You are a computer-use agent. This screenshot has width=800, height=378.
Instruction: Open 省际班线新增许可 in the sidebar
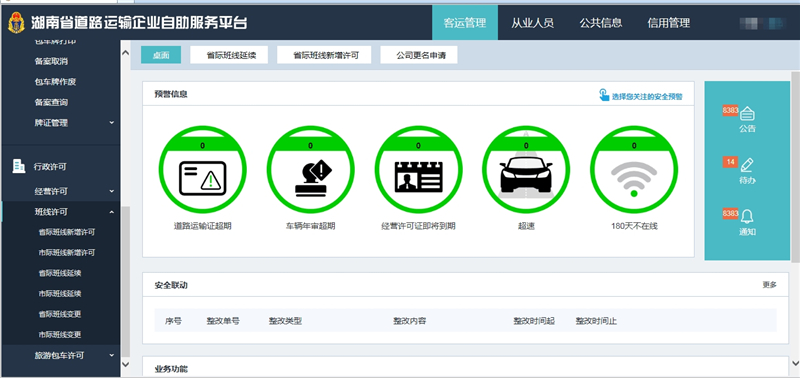[x=67, y=232]
